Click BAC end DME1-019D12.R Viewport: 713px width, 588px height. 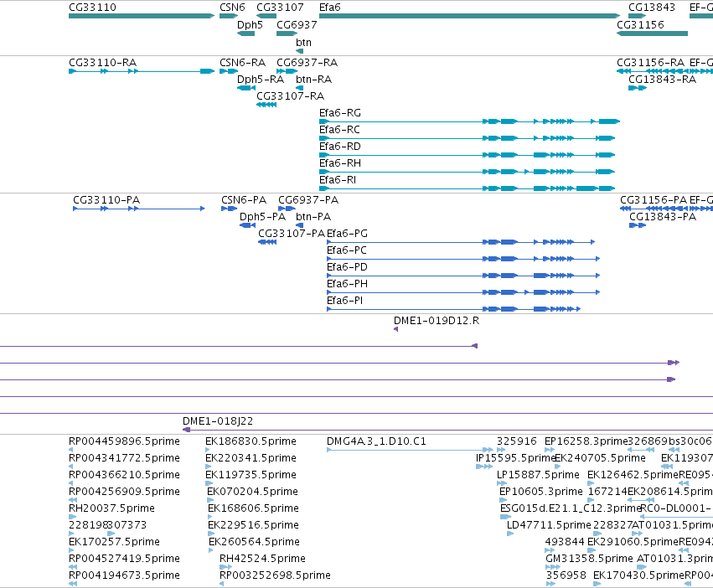[x=396, y=329]
